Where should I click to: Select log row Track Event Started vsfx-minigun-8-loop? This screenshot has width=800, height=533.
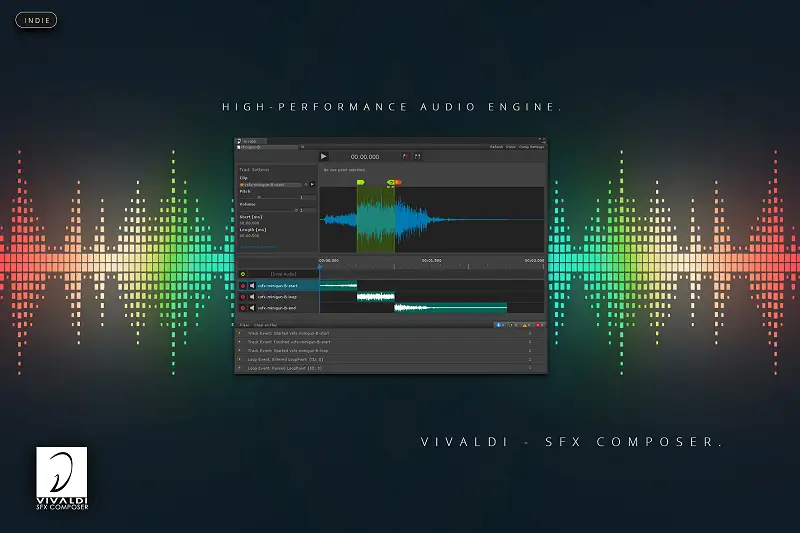pos(391,351)
